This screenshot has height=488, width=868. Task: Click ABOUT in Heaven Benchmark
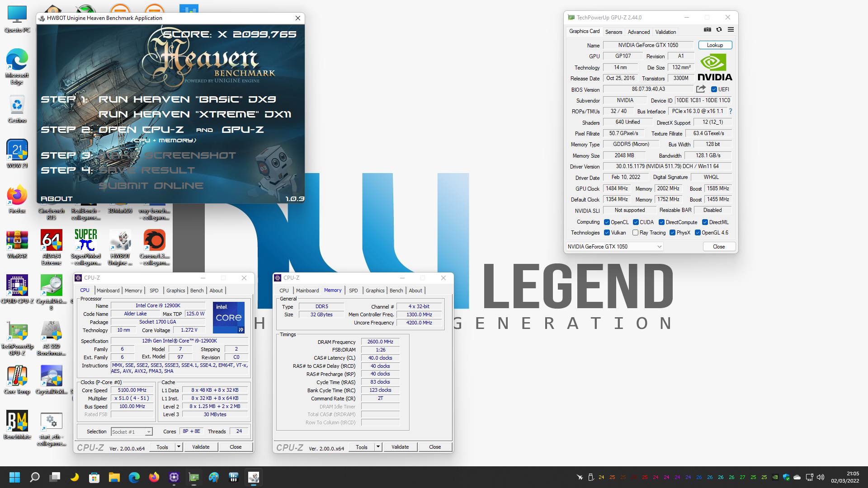coord(57,199)
